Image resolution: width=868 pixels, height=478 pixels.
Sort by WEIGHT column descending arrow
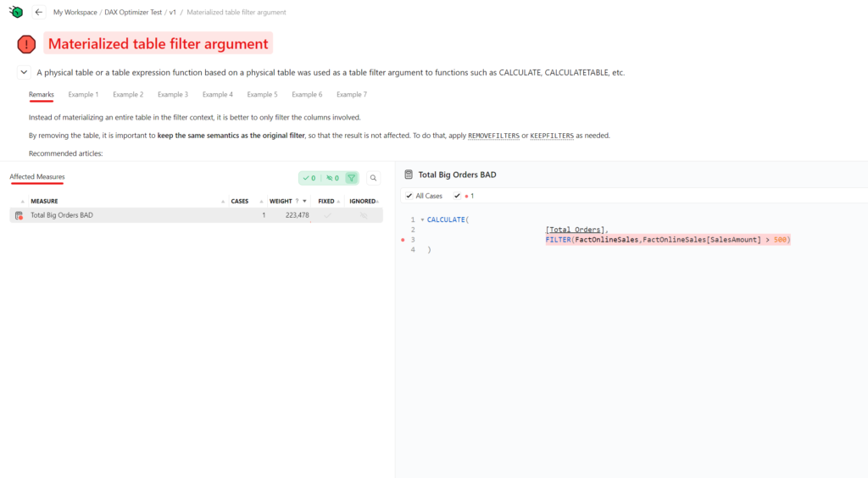(304, 201)
